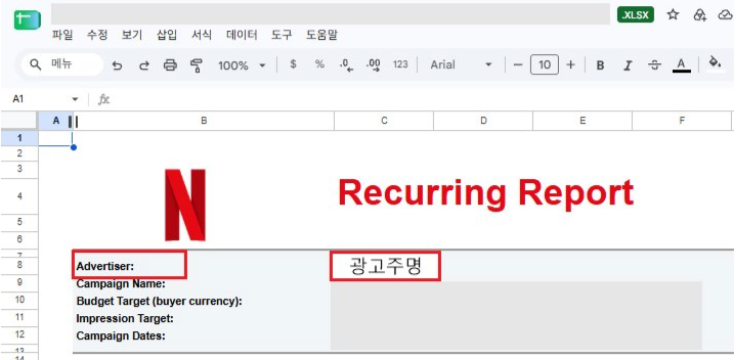Screen dimensions: 742x360
Task: Open the name box dropdown arrow
Action: click(75, 99)
